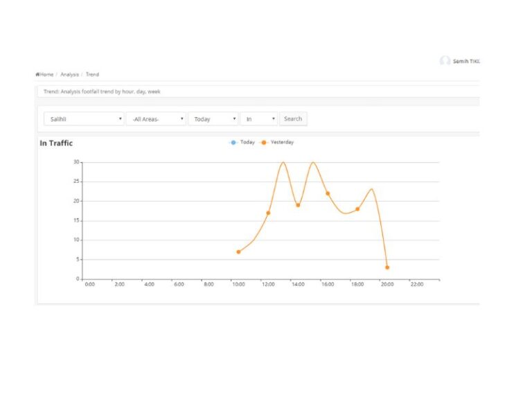Toggle the Yesterday series legend marker

tap(265, 142)
